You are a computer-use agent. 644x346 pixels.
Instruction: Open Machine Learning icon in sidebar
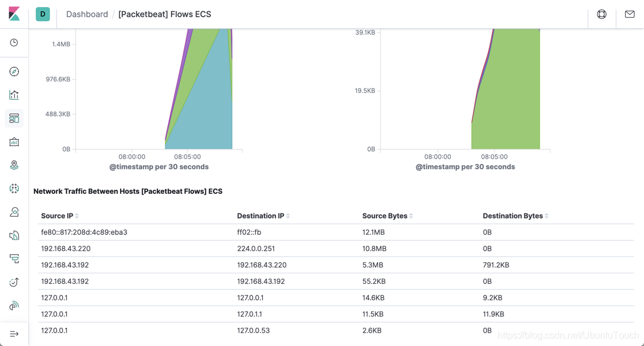pos(14,189)
